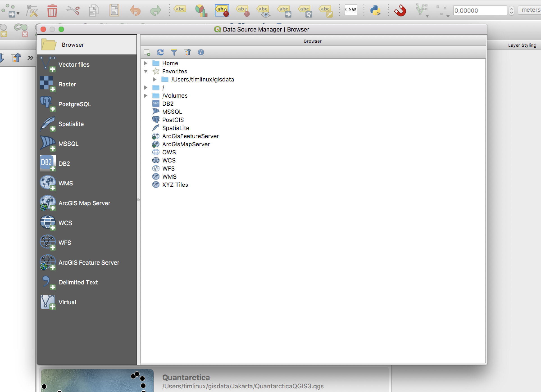541x392 pixels.
Task: Click the Quantarctica project thumbnail
Action: tap(97, 380)
